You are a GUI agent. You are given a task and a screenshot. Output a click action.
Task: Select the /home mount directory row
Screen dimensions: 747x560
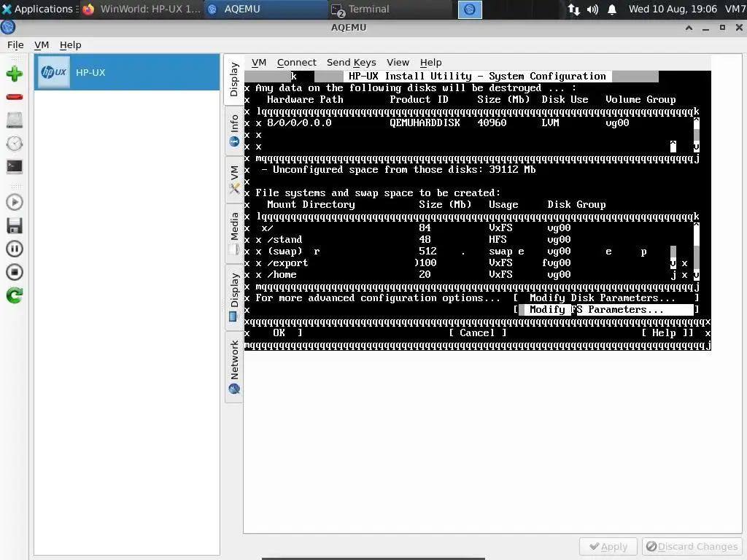(471, 275)
